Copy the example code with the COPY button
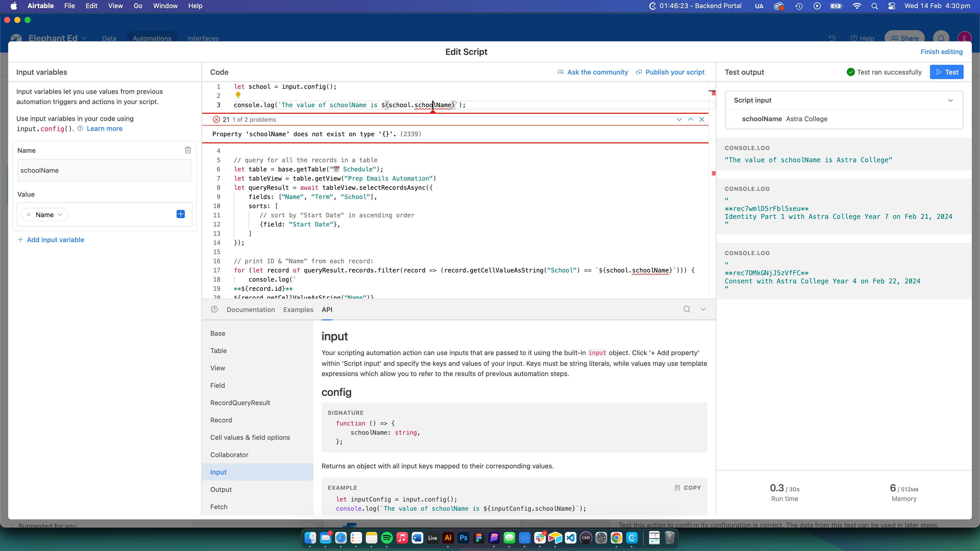Screen dimensions: 980x551 (688, 487)
